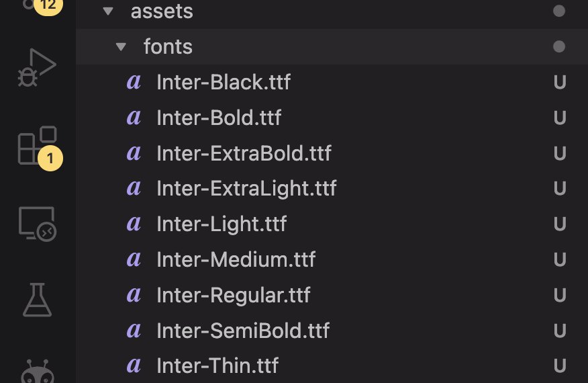Click font icon beside Inter-Regular.ttf
The image size is (588, 383).
pos(134,295)
